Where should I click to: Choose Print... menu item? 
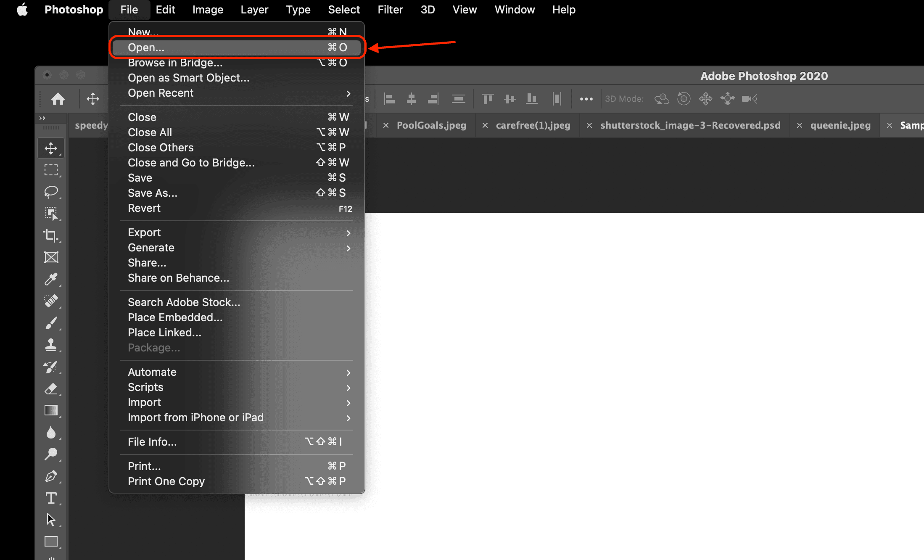(x=237, y=466)
